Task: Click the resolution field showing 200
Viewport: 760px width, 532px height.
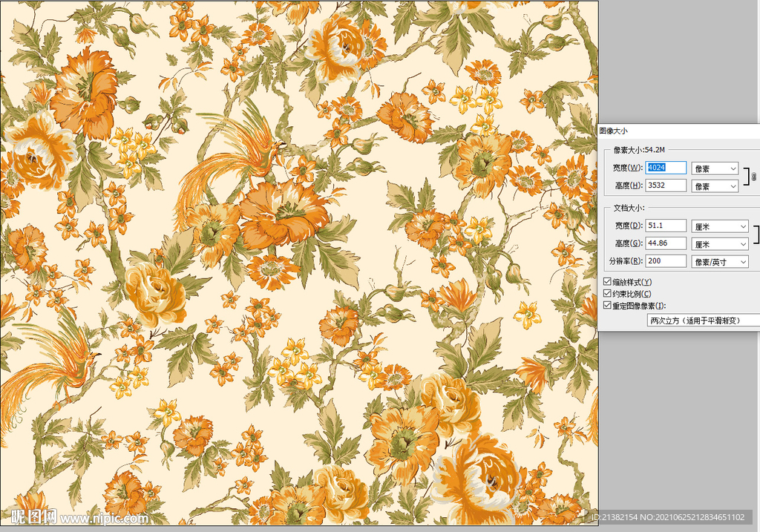Action: point(666,261)
